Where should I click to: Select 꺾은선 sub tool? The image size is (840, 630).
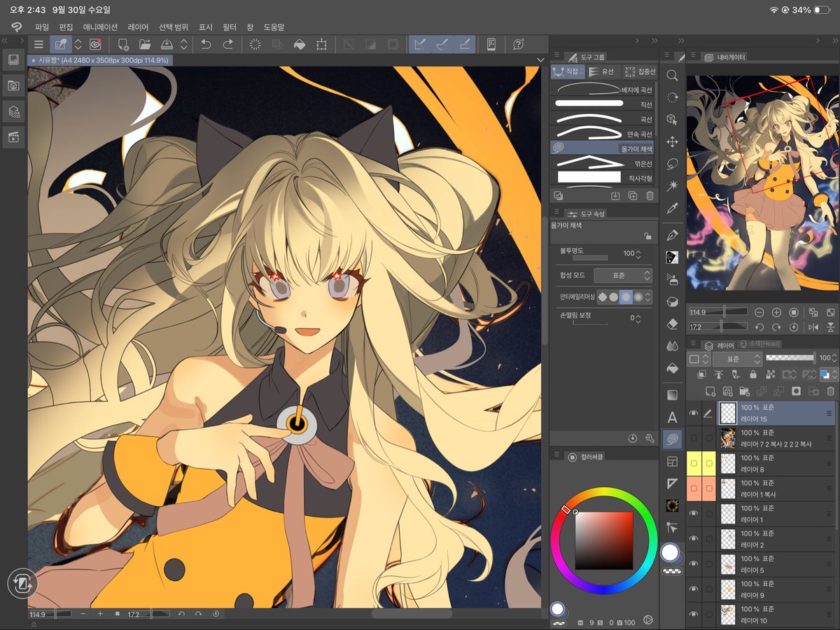602,162
